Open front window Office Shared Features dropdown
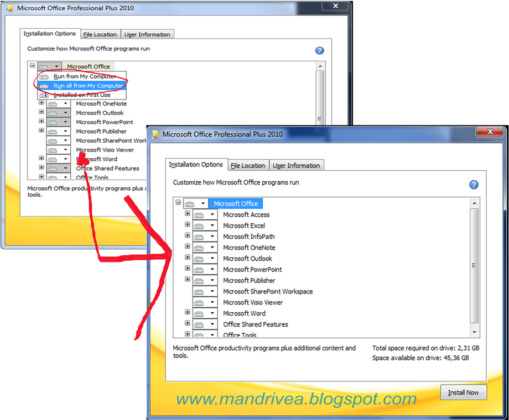 205,324
